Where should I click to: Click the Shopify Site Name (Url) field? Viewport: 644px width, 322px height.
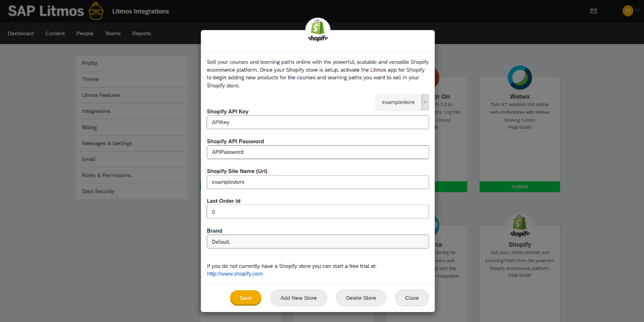[318, 182]
